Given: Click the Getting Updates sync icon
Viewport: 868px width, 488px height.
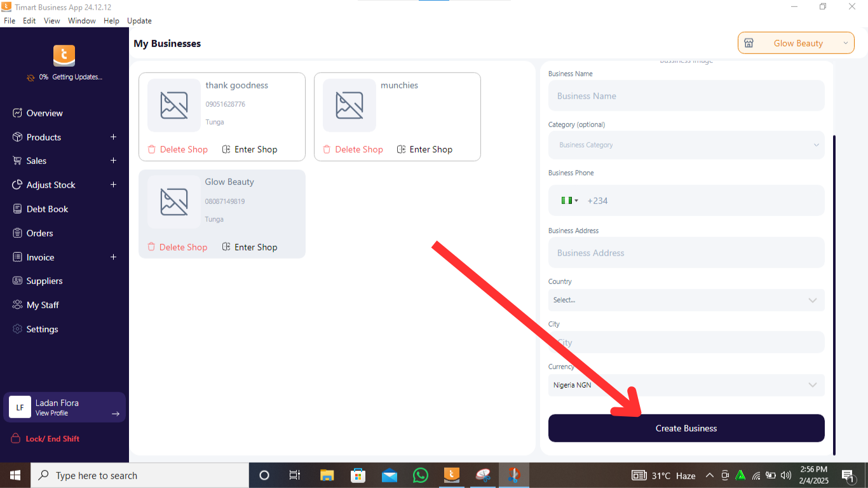Looking at the screenshot, I should (30, 78).
